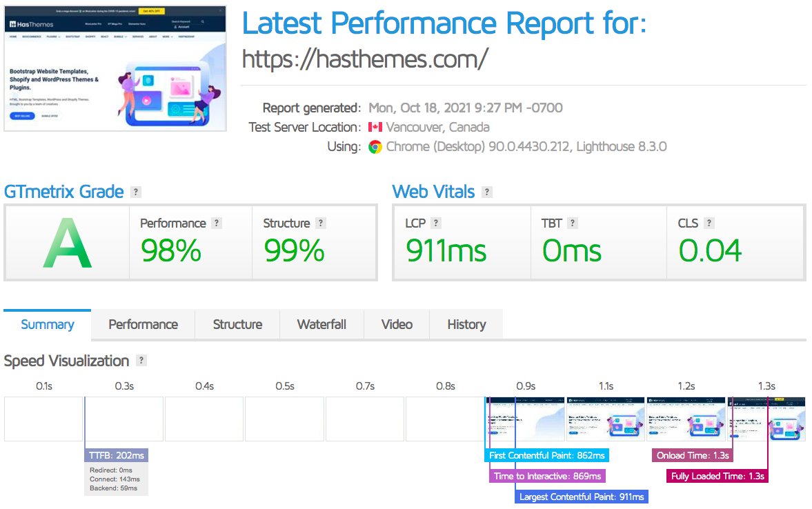Open the Video tab
The image size is (812, 509).
[x=397, y=325]
